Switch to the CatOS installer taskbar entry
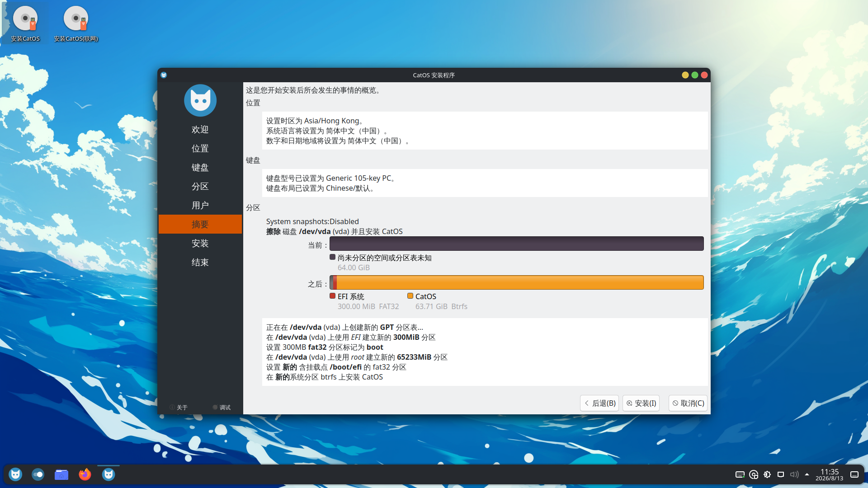Screen dimensions: 868x488 pyautogui.click(x=108, y=474)
